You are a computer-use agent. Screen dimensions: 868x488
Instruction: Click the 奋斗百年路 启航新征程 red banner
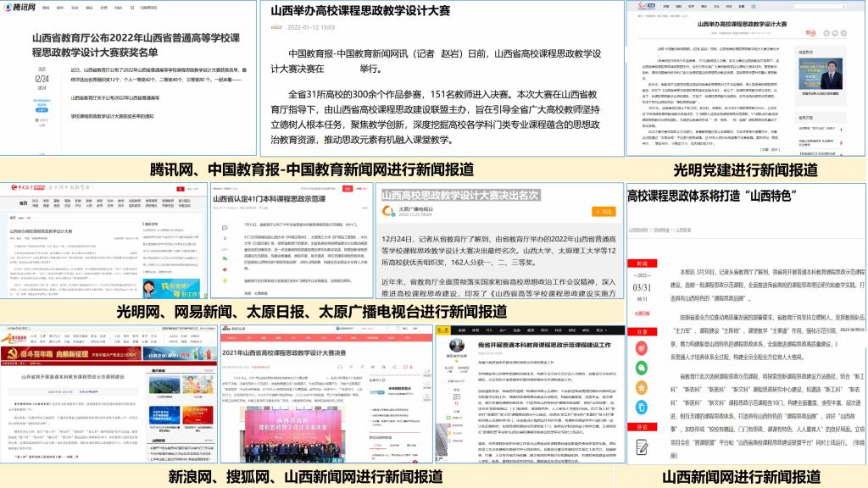71,353
